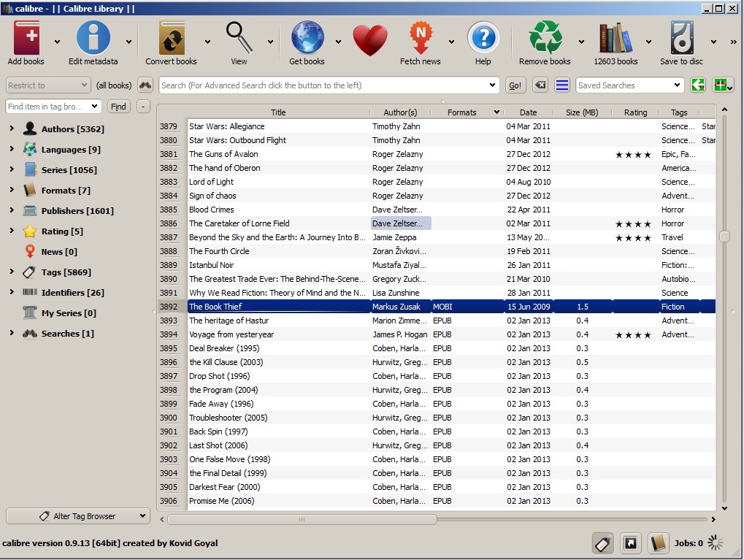Toggle cover browser icon in status bar
The height and width of the screenshot is (560, 744).
tap(631, 543)
